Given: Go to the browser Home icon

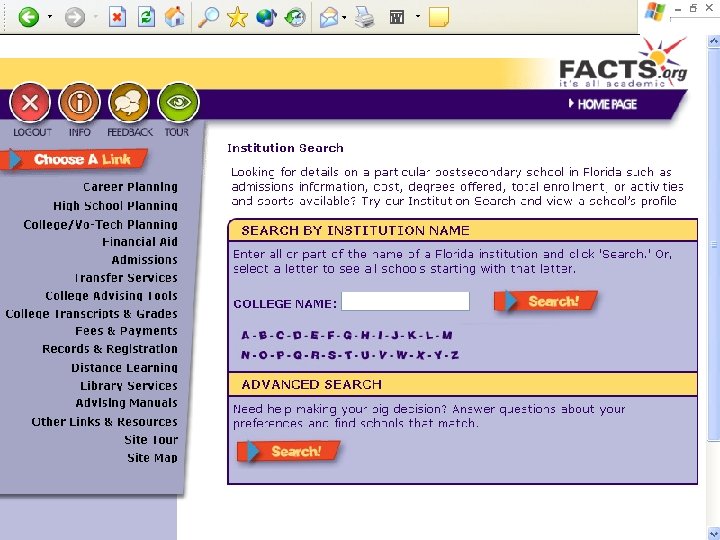Looking at the screenshot, I should tap(174, 17).
